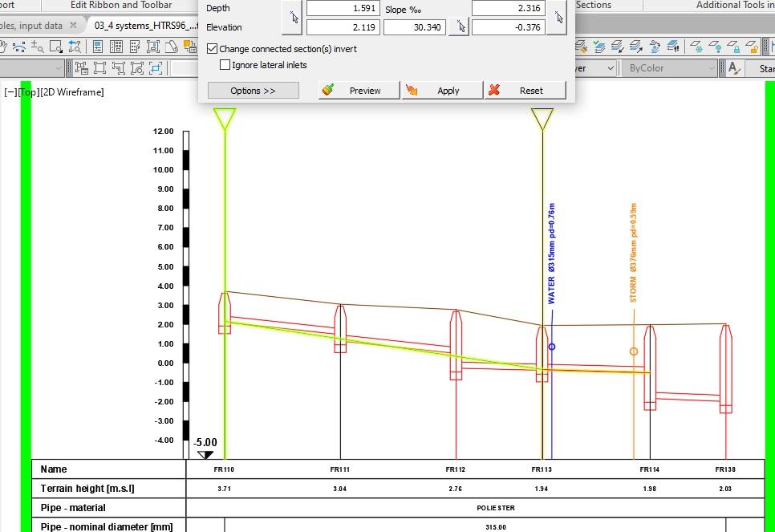Click the layer lock icon
The height and width of the screenshot is (532, 775).
pyautogui.click(x=734, y=47)
